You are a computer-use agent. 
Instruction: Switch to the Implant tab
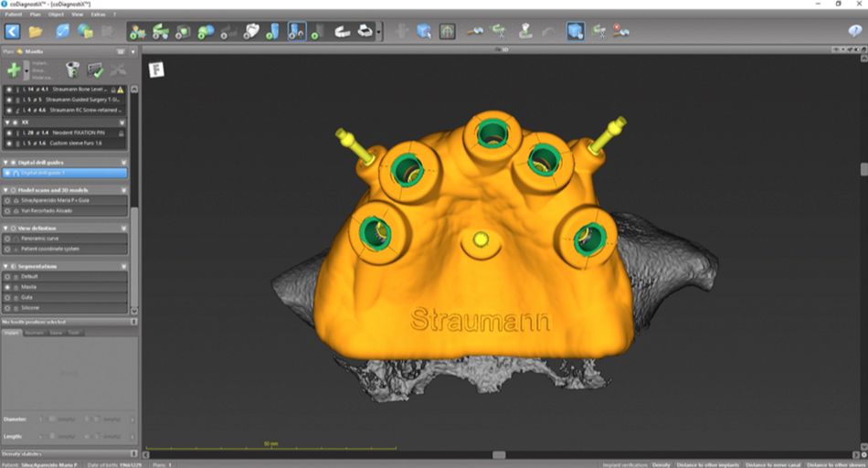(x=12, y=333)
